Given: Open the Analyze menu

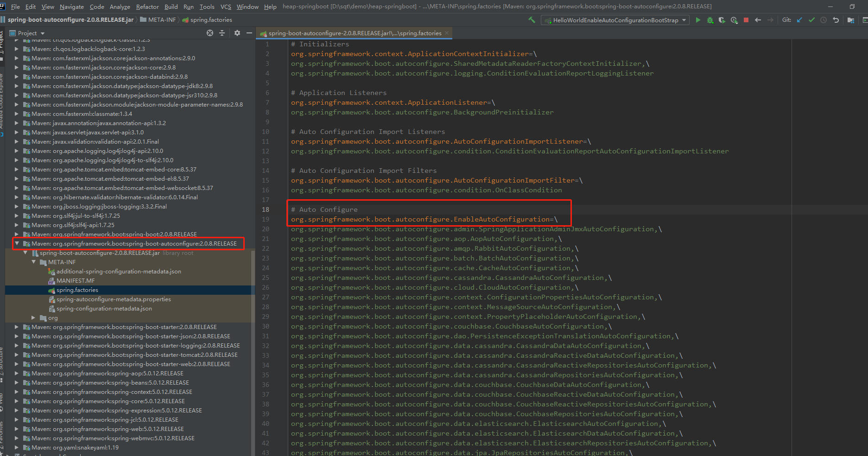Looking at the screenshot, I should pyautogui.click(x=120, y=6).
